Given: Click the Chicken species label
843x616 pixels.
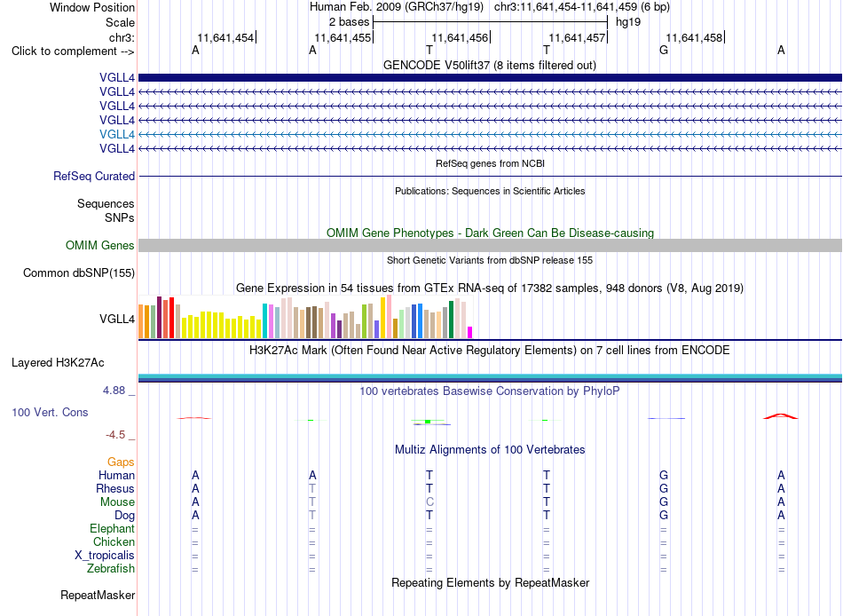Looking at the screenshot, I should tap(114, 541).
